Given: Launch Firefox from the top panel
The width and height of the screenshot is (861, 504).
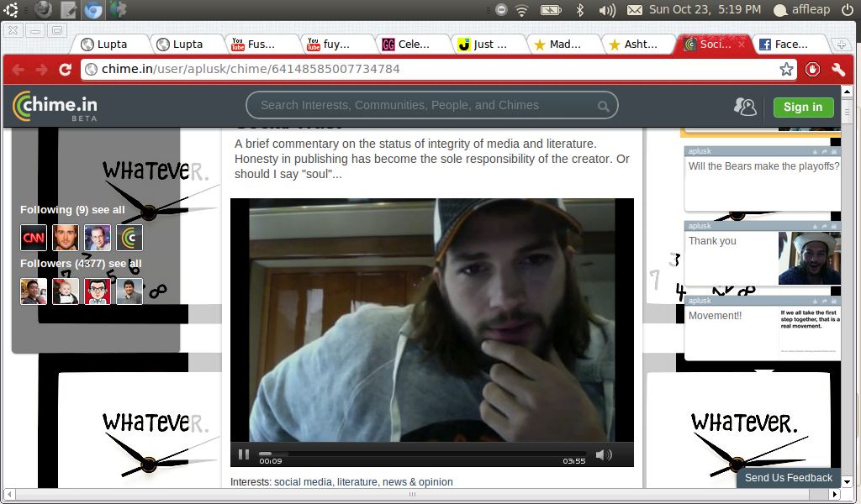Looking at the screenshot, I should pos(44,9).
